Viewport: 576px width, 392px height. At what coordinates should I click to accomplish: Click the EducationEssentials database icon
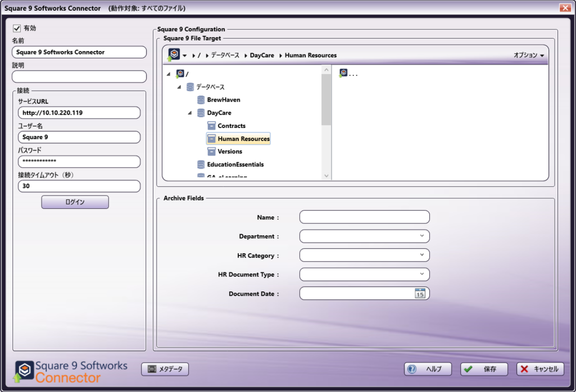pyautogui.click(x=201, y=165)
